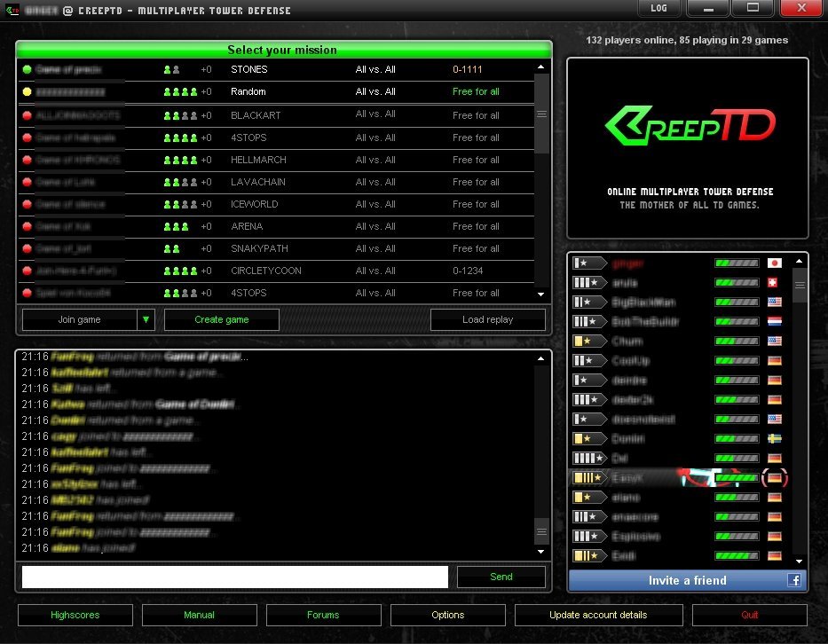
Task: Click skill bar of last listed player
Action: tap(737, 555)
